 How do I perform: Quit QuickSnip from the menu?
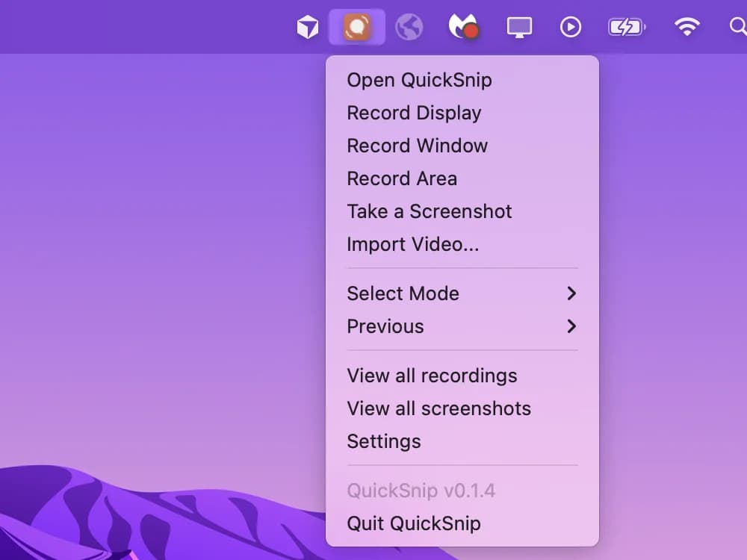click(414, 523)
